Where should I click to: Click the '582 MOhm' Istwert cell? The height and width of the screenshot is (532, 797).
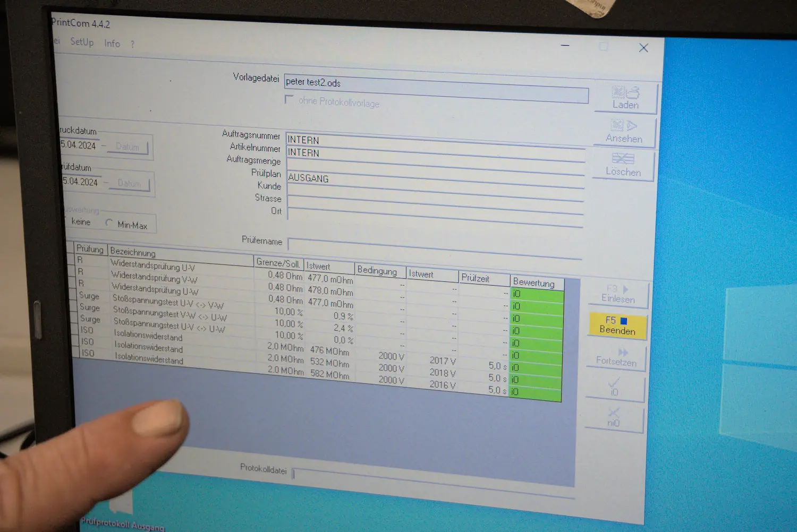(x=329, y=374)
